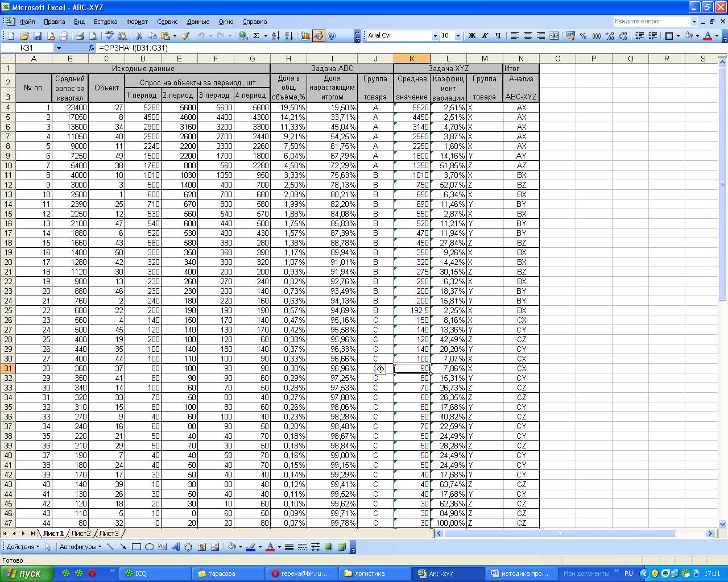Image resolution: width=728 pixels, height=582 pixels.
Task: Click the Merge and Center icon
Action: pyautogui.click(x=554, y=36)
